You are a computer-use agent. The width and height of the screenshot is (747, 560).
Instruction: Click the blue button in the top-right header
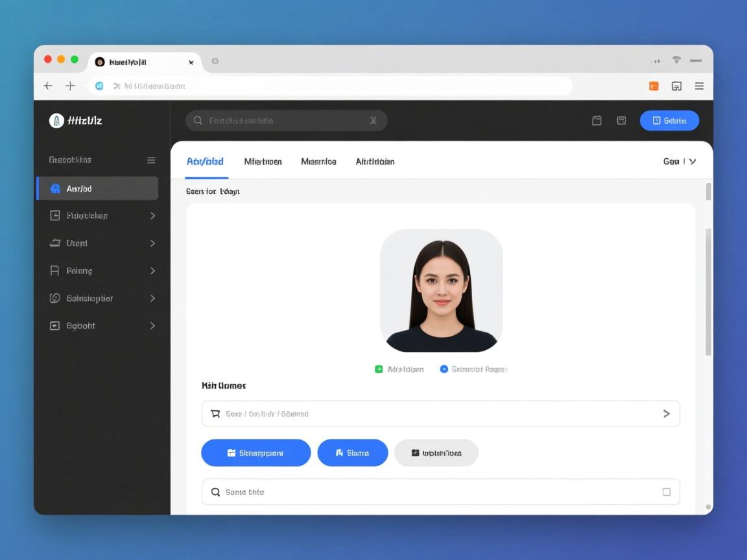[669, 121]
